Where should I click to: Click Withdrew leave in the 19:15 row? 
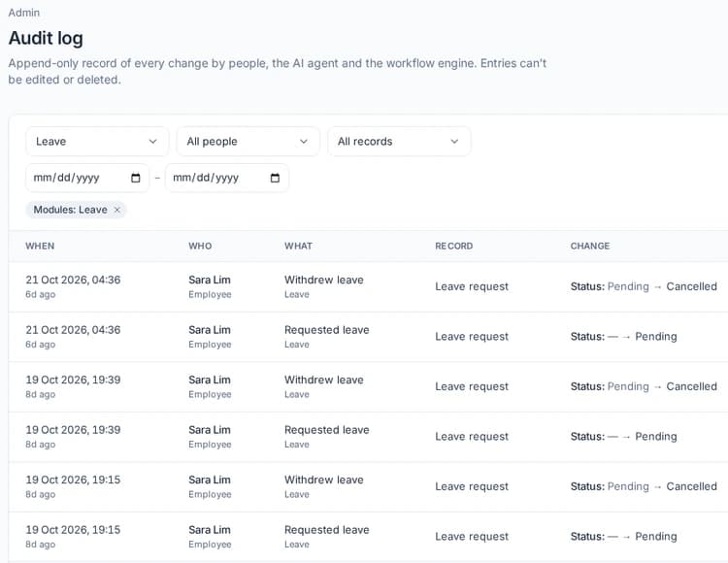(x=324, y=480)
